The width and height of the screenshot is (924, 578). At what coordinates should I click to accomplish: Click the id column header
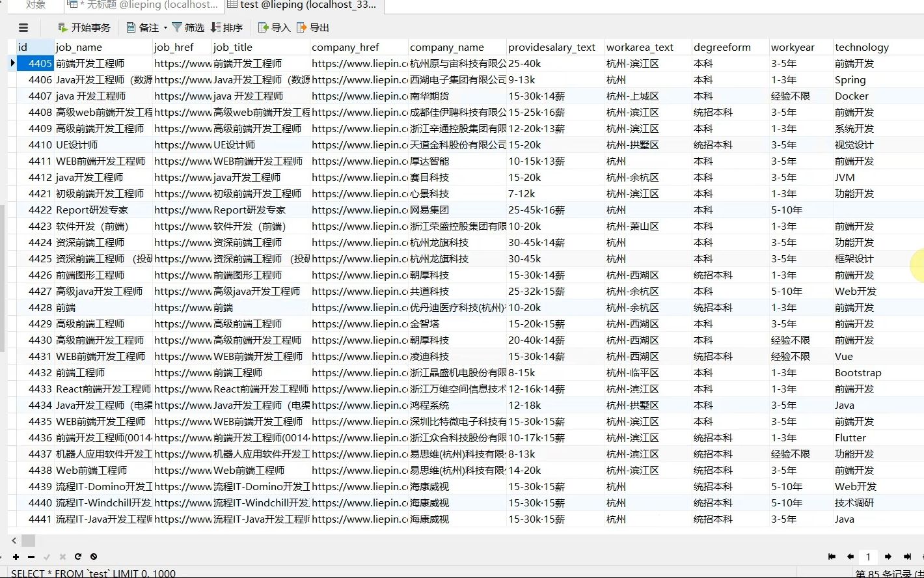35,47
